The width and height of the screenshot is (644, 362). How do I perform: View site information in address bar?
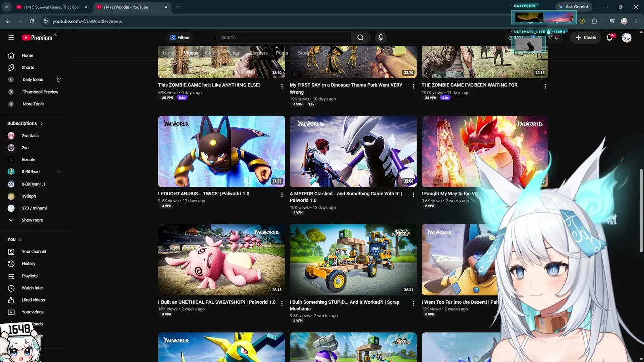(46, 21)
